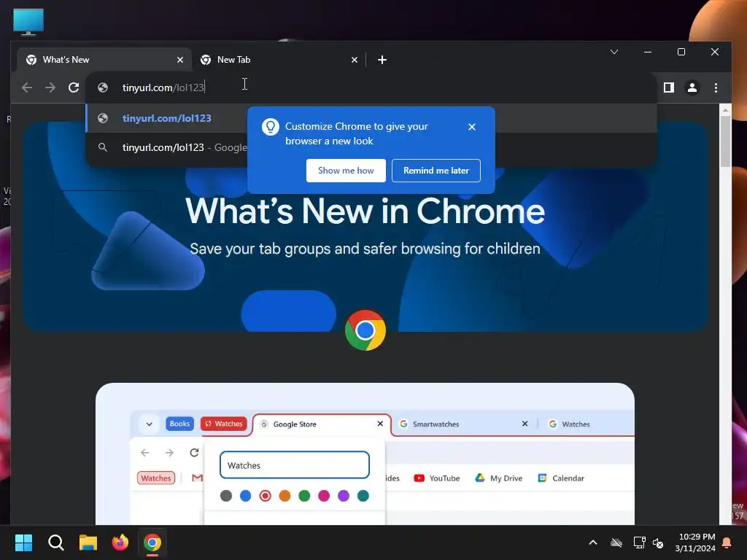
Task: Go forward using the forward arrow
Action: (x=50, y=87)
